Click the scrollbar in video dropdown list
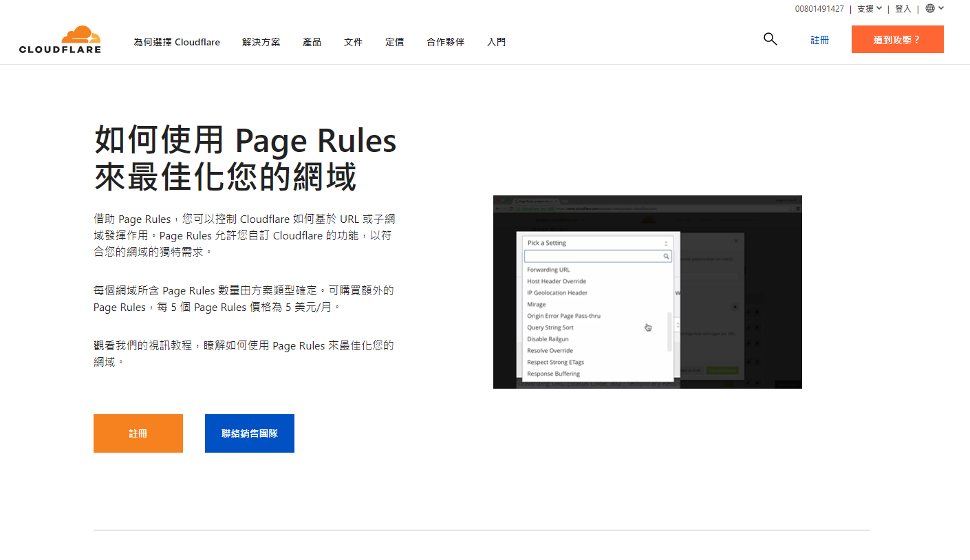Viewport: 970px width, 560px height. click(x=670, y=332)
